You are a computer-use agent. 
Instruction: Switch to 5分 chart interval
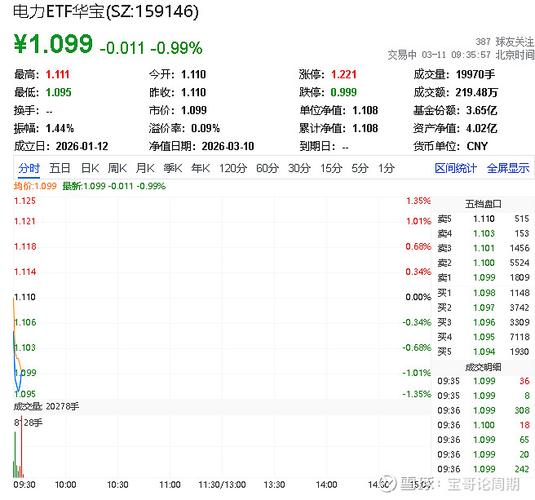(x=360, y=168)
